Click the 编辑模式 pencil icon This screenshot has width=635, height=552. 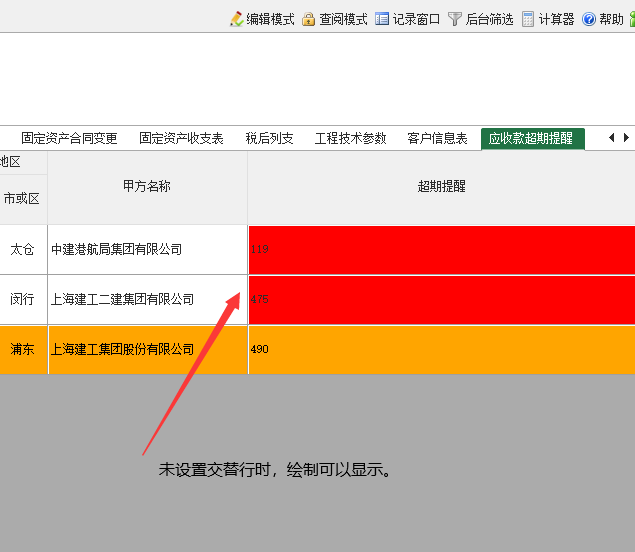(237, 19)
